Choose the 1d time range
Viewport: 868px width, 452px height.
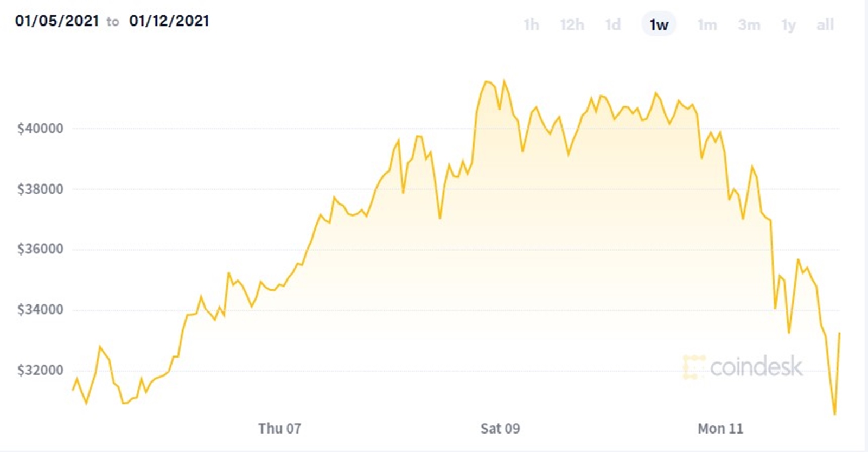click(613, 24)
